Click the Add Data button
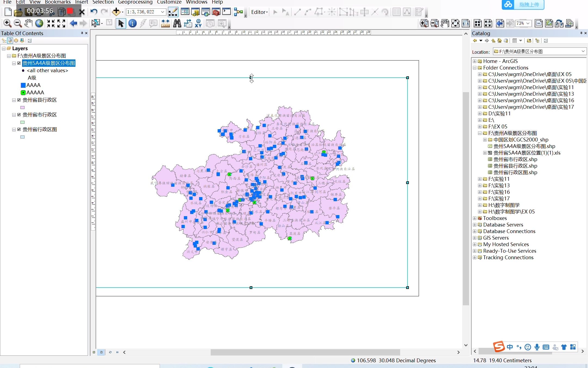The image size is (588, 368). [116, 12]
